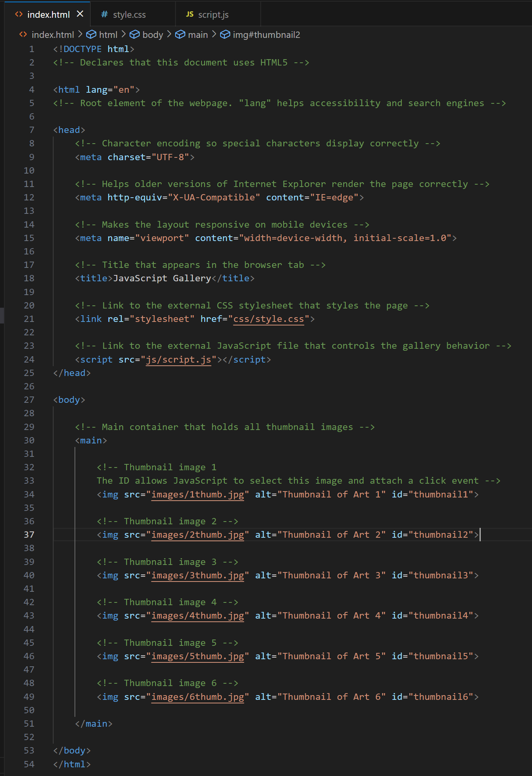The image size is (532, 776).
Task: Click the images/1thumb.jpg path on line 34
Action: (198, 494)
